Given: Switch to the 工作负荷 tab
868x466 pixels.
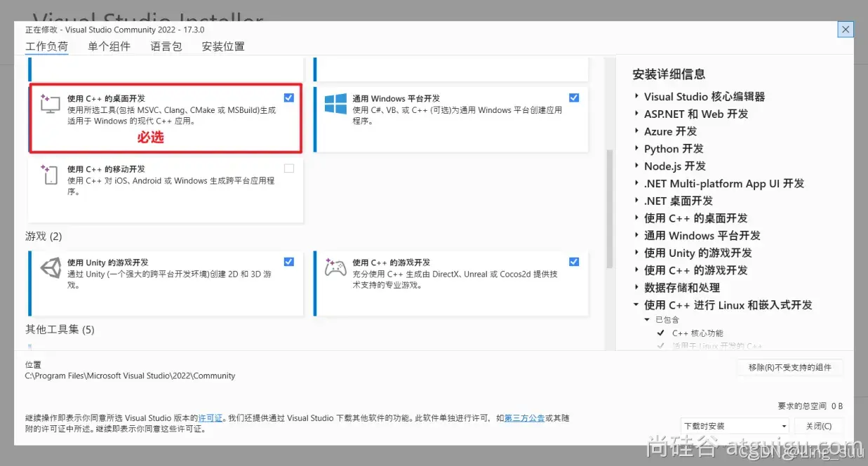Looking at the screenshot, I should (46, 47).
